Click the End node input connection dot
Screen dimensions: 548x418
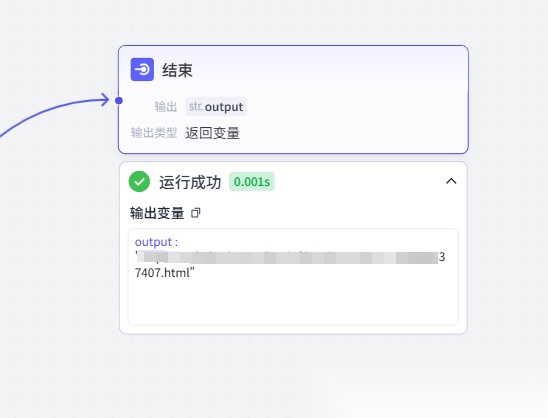119,101
